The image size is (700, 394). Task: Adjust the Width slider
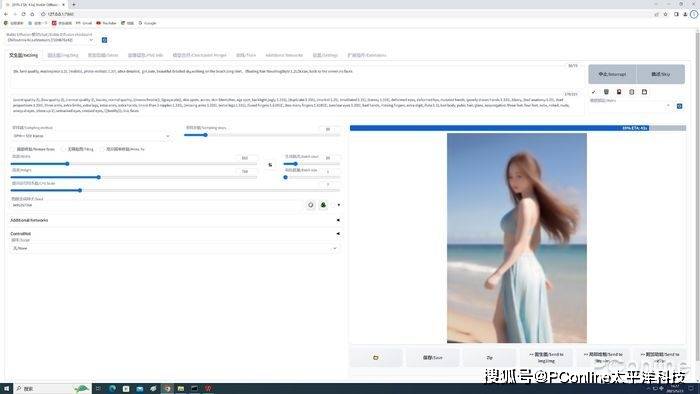[133, 164]
